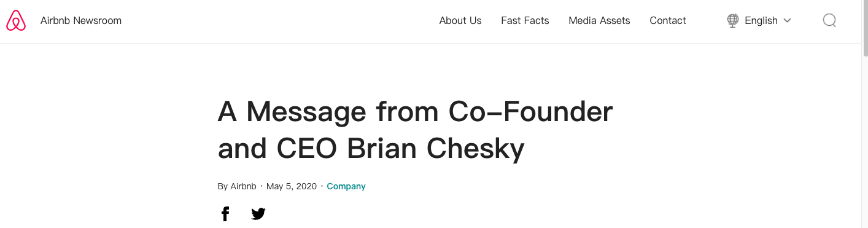868x228 pixels.
Task: Navigate to the Contact page
Action: [668, 21]
